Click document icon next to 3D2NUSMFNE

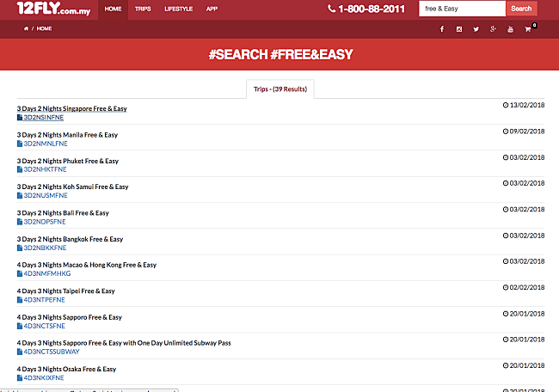coord(20,195)
